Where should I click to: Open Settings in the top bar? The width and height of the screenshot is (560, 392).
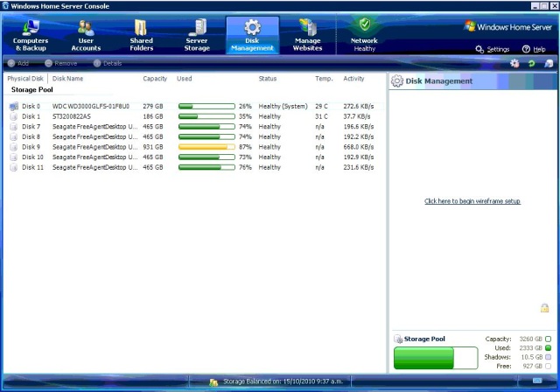pos(493,50)
